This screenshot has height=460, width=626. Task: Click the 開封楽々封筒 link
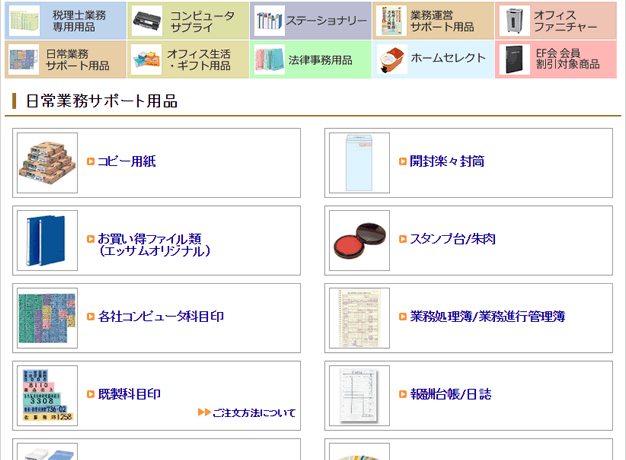pos(447,161)
